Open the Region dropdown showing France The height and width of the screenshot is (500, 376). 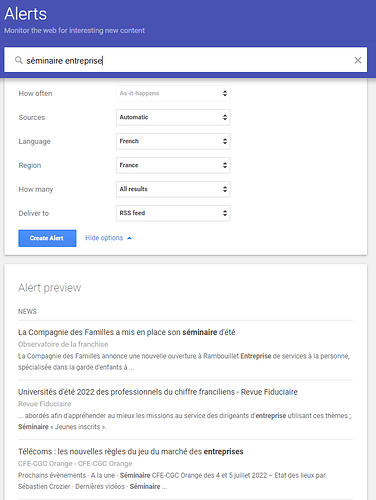tap(173, 165)
